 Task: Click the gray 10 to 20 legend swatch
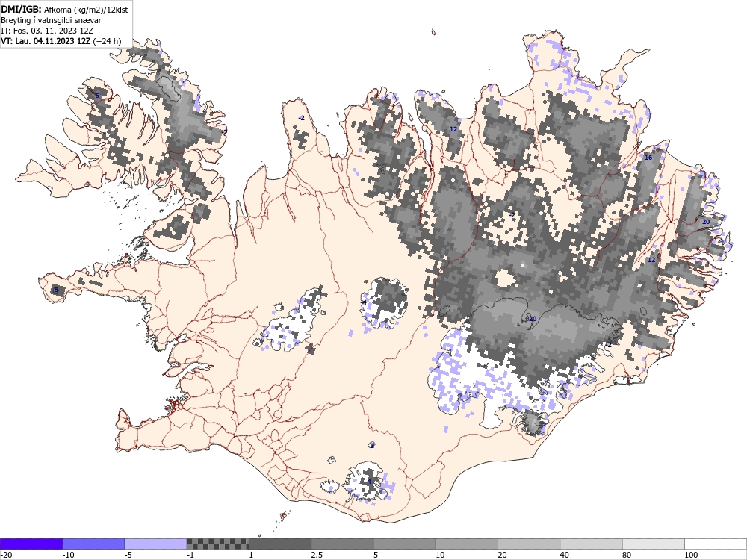(x=466, y=544)
